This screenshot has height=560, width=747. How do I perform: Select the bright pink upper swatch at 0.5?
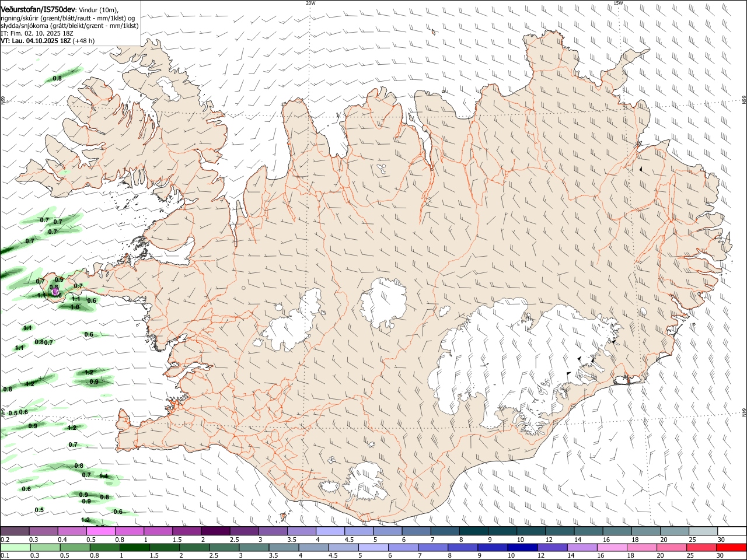pos(100,531)
